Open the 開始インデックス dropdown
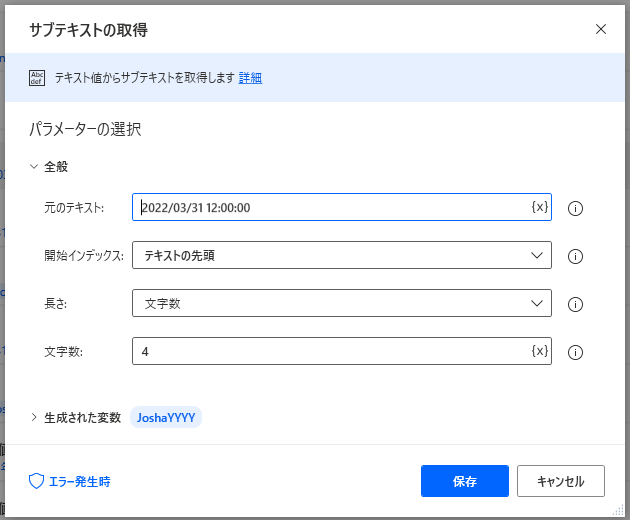 [341, 255]
